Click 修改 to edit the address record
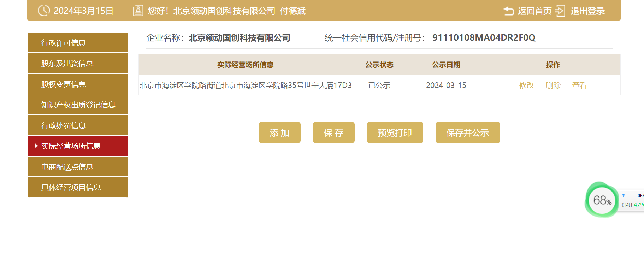Screen dimensions: 644x253 pyautogui.click(x=526, y=85)
